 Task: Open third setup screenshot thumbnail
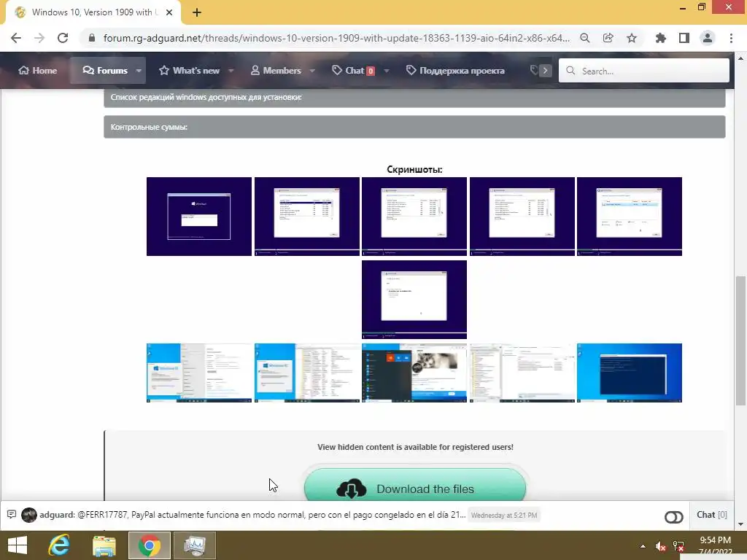click(414, 217)
